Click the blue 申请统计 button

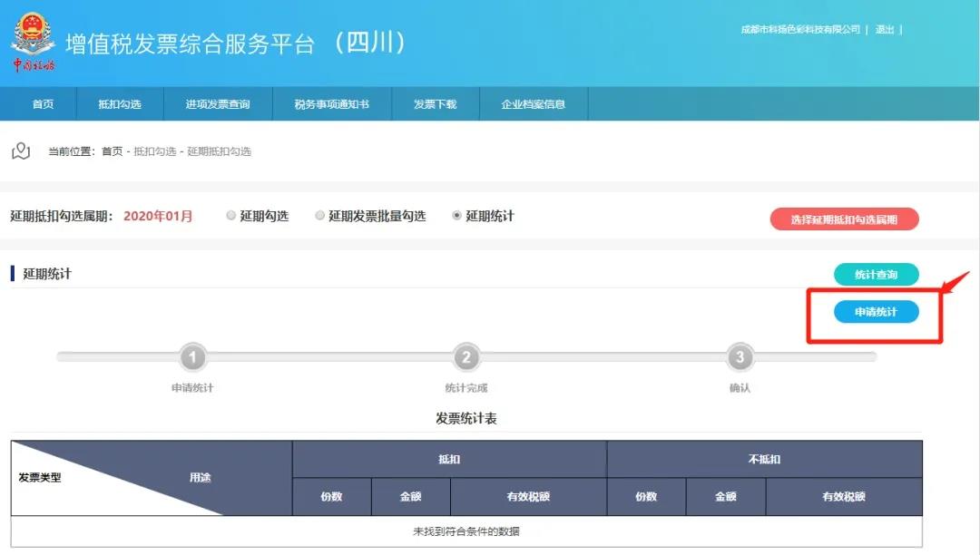tap(876, 312)
